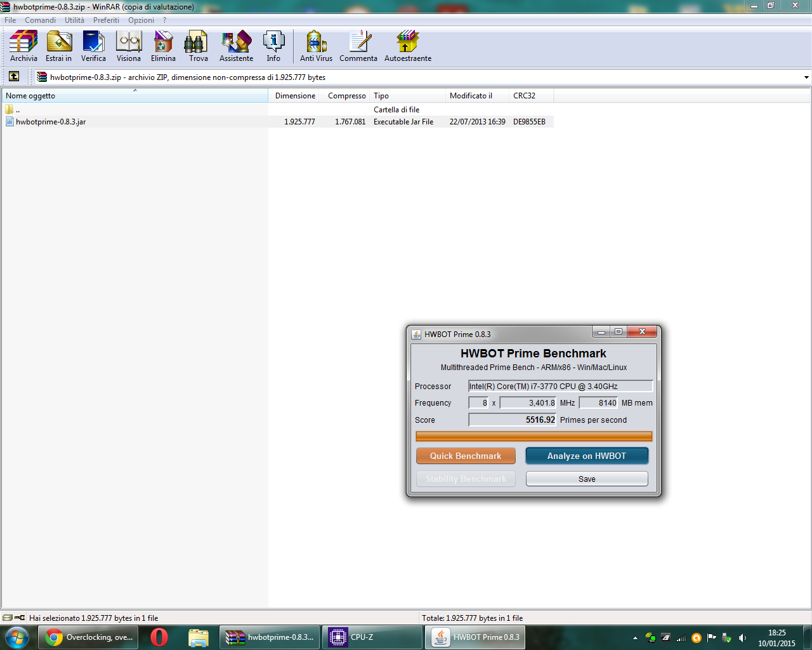Viewport: 812px width, 650px height.
Task: Save the benchmark result
Action: point(587,479)
